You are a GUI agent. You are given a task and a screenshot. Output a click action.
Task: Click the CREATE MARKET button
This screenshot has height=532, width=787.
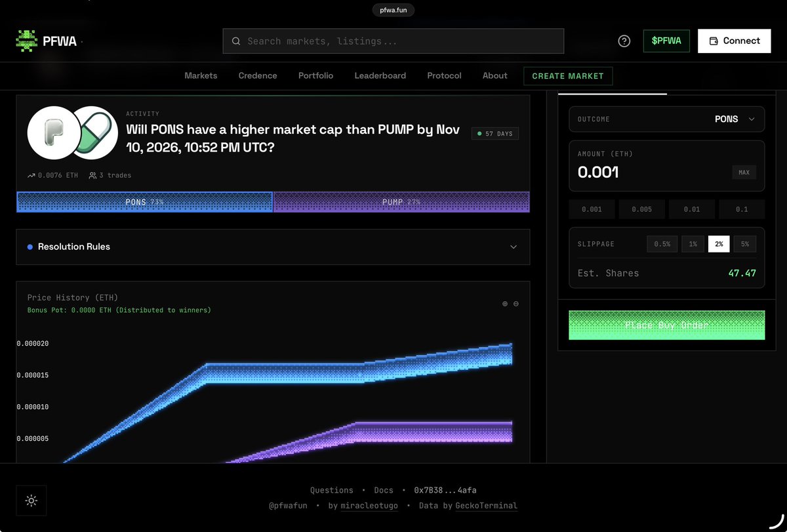click(x=568, y=76)
